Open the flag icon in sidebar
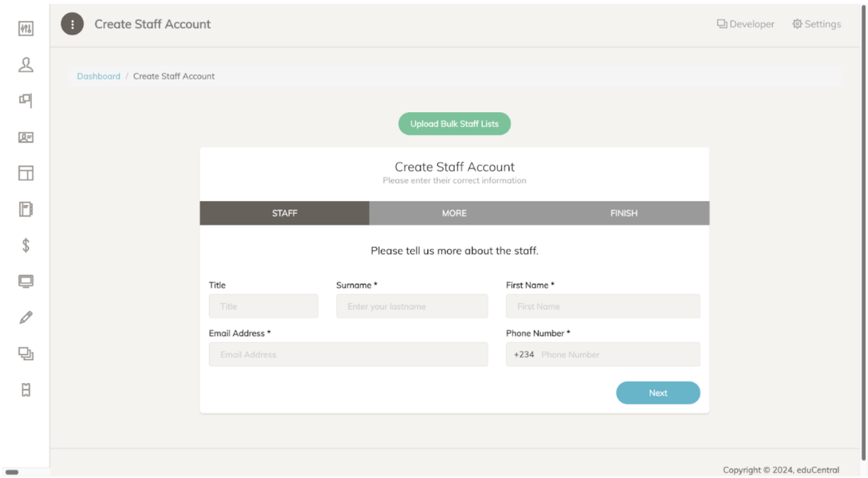 pyautogui.click(x=26, y=100)
